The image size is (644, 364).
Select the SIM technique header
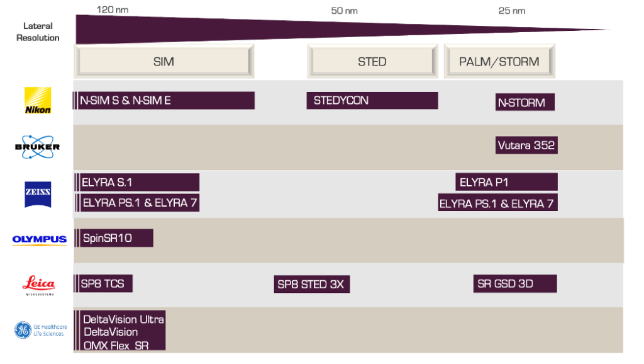(x=164, y=61)
